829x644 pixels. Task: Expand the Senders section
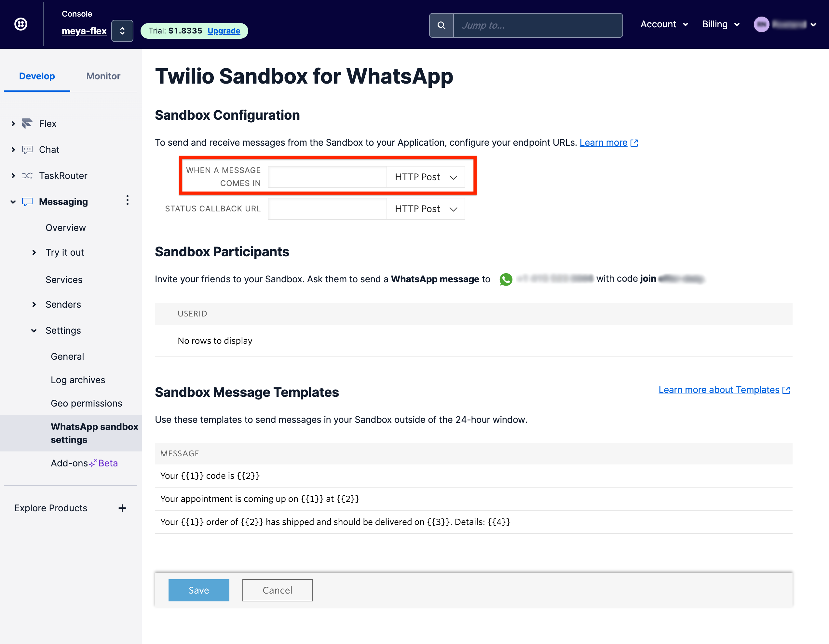pyautogui.click(x=34, y=304)
